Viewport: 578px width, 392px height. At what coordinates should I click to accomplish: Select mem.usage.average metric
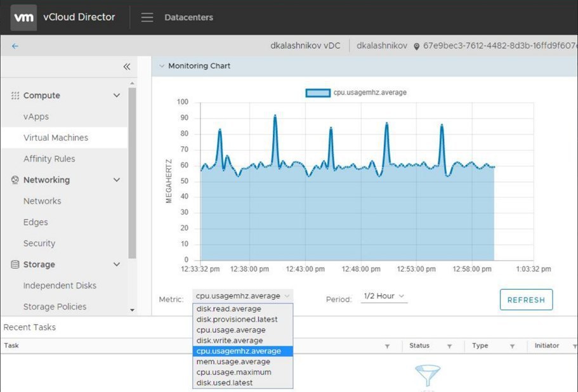[x=243, y=362]
